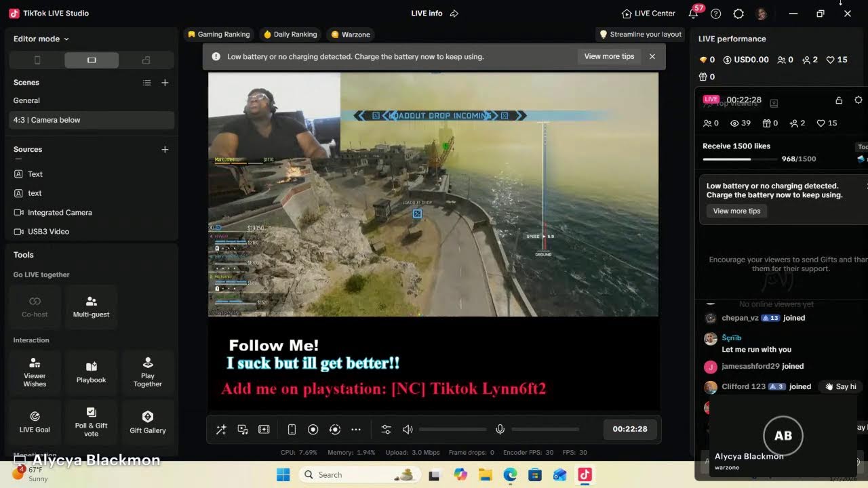Click the Windows taskbar Search box

tap(360, 474)
